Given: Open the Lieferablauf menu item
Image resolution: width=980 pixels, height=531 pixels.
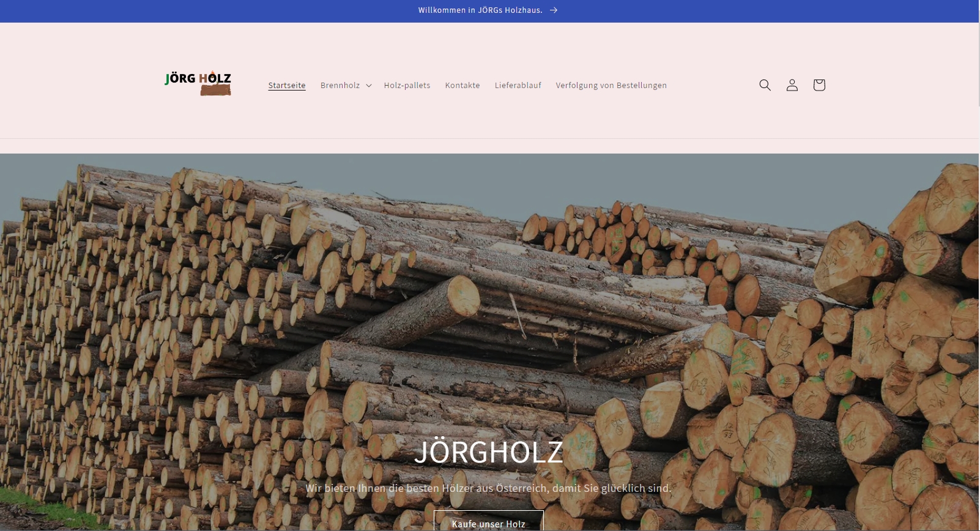Looking at the screenshot, I should (518, 86).
